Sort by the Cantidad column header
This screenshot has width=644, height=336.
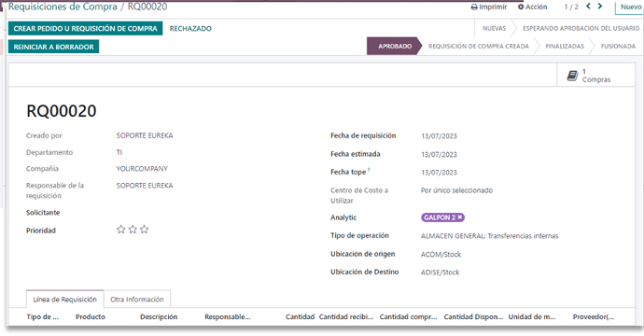300,316
